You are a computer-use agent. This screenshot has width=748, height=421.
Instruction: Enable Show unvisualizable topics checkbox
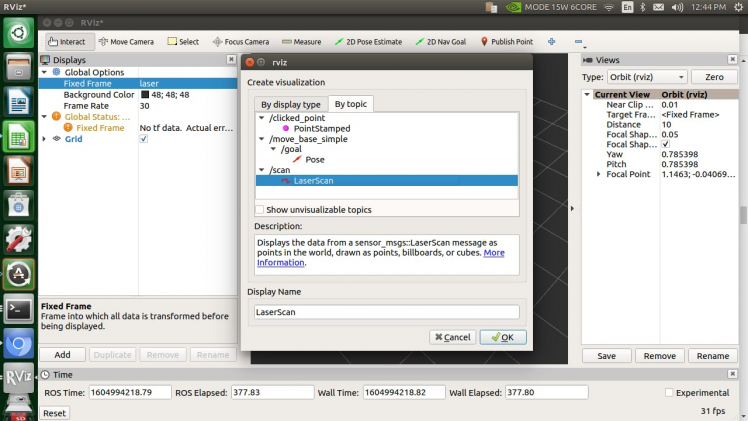pos(260,209)
